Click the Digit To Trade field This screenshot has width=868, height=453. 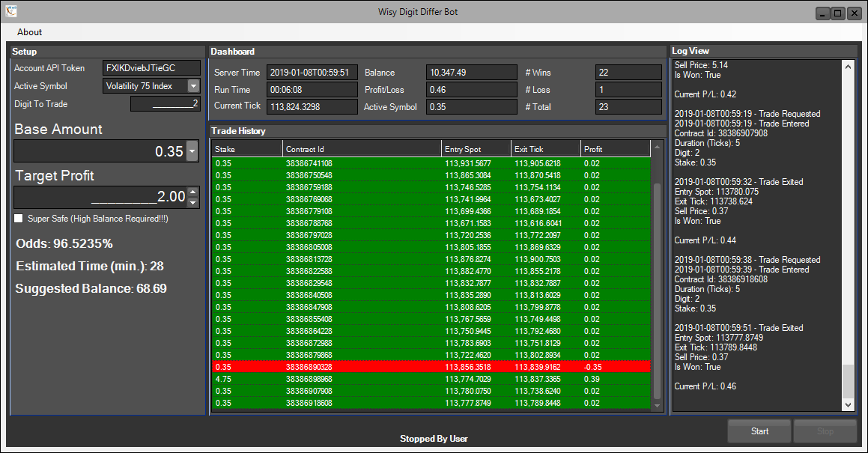click(165, 103)
